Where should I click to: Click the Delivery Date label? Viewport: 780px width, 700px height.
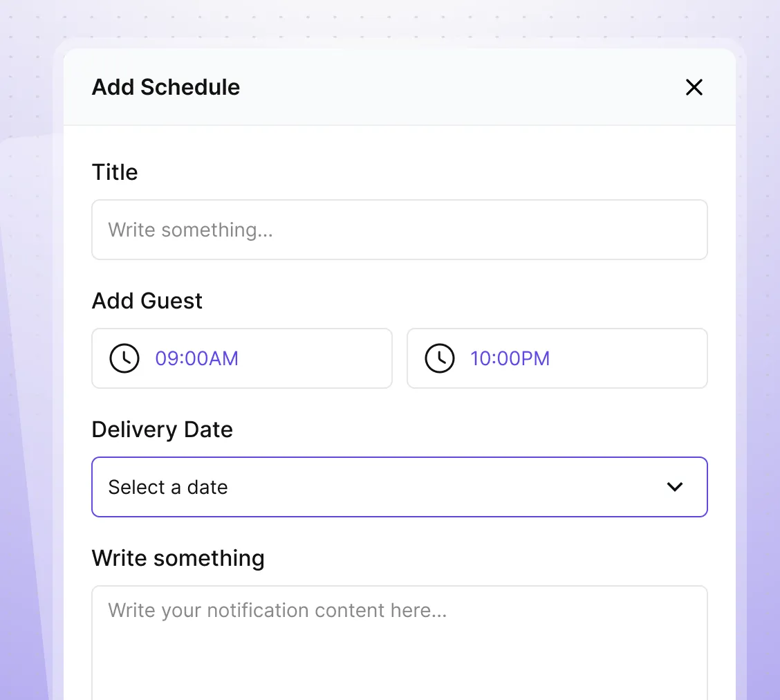tap(162, 430)
